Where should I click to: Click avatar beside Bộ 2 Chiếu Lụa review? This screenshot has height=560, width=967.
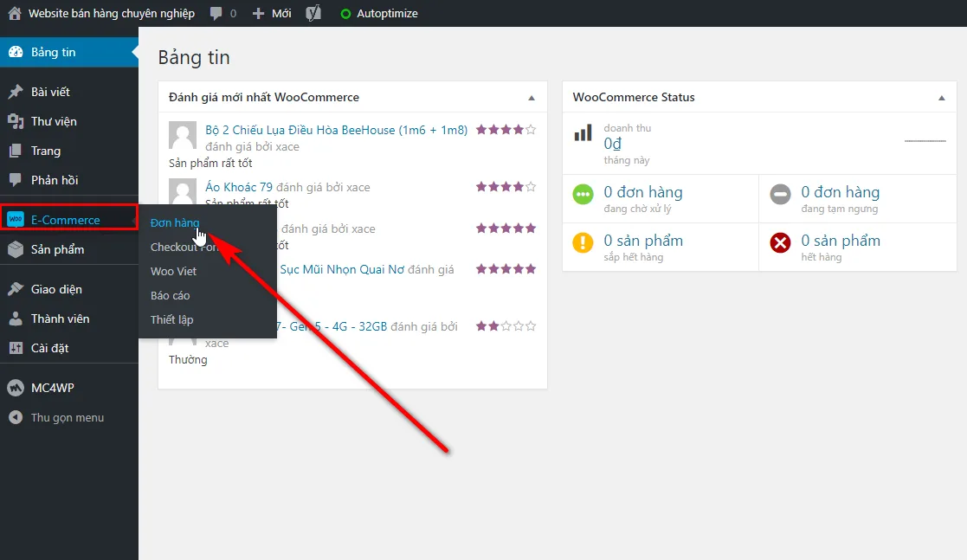click(x=183, y=135)
